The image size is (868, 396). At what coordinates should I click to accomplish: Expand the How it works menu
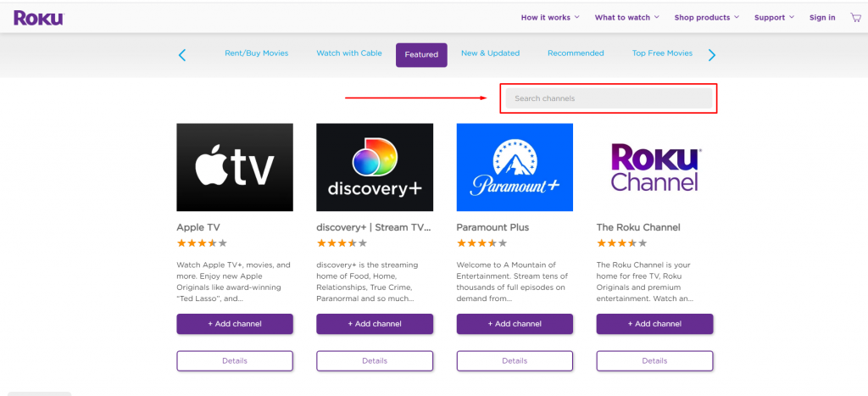point(550,17)
